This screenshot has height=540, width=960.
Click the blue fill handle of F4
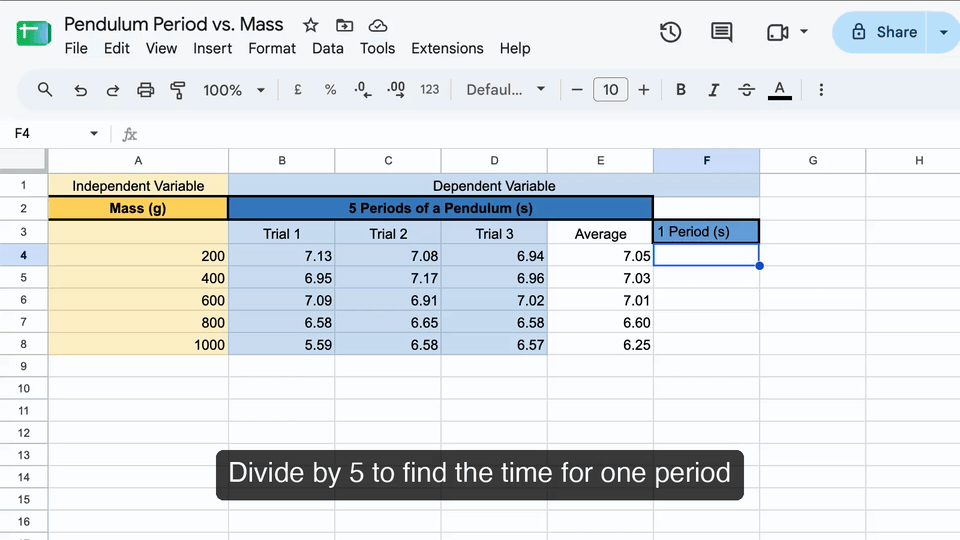coord(759,266)
